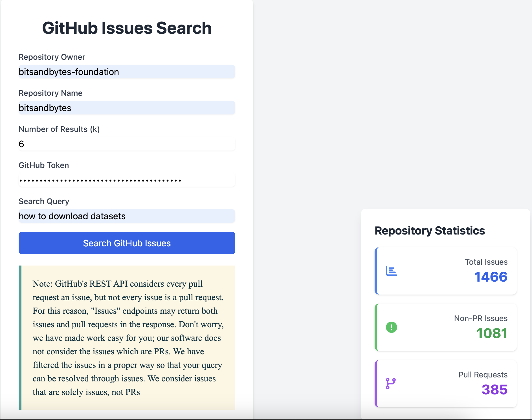
Task: Click the Total Issues bar chart icon
Action: pyautogui.click(x=391, y=271)
